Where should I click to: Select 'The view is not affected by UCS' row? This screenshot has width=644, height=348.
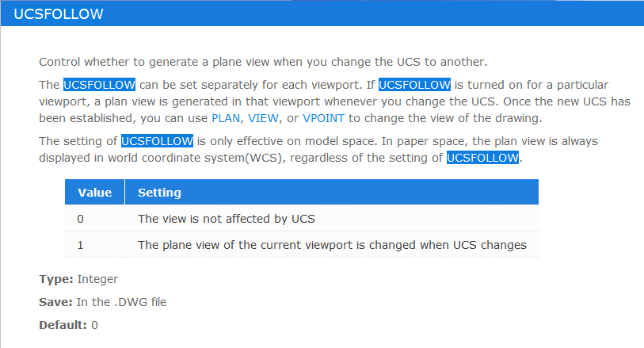tap(302, 219)
